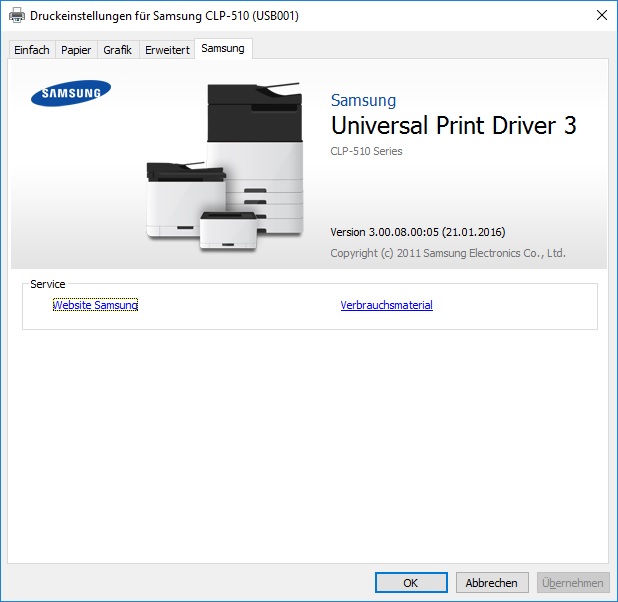Follow the Verbrauchsmaterial link
Viewport: 618px width, 602px height.
pos(387,305)
